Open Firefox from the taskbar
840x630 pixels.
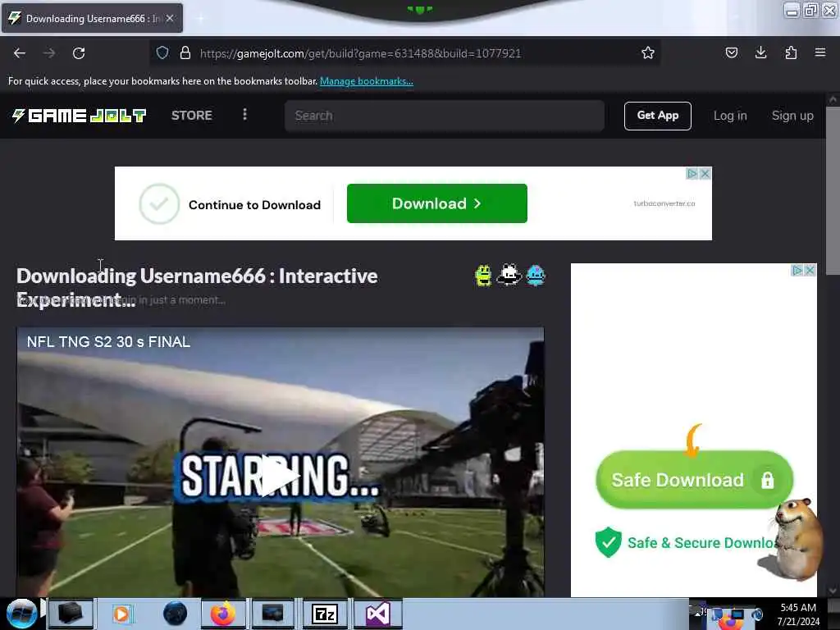click(222, 614)
